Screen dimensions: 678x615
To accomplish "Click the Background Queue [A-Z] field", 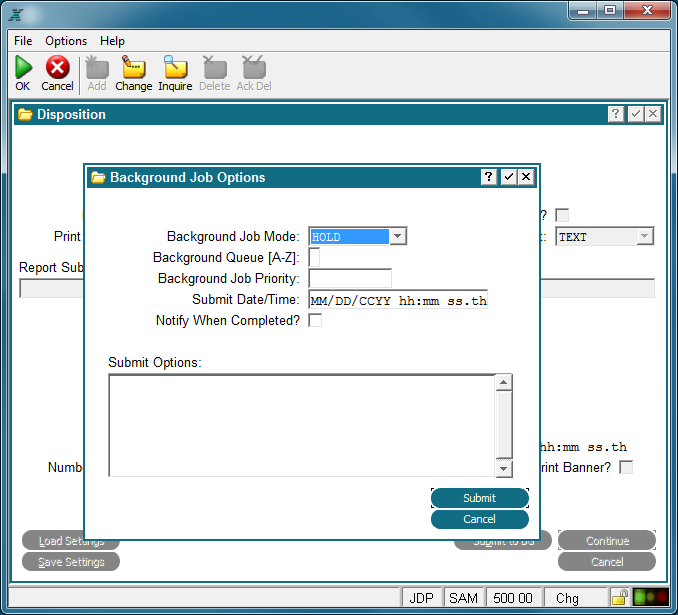I will pyautogui.click(x=314, y=258).
